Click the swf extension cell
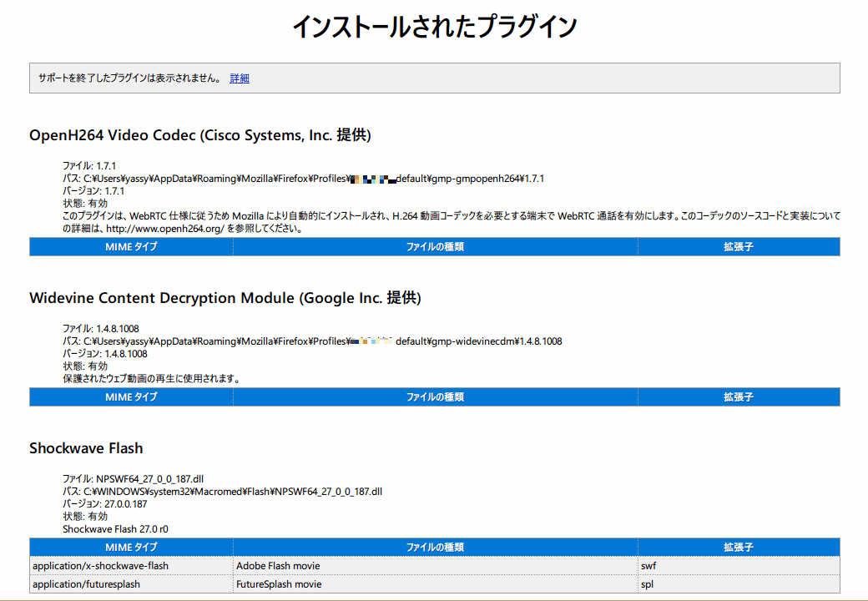The image size is (868, 601). [739, 566]
